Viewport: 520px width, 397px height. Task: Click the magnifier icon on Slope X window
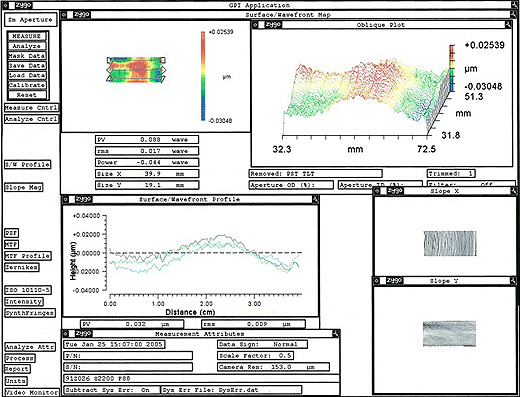pos(513,191)
